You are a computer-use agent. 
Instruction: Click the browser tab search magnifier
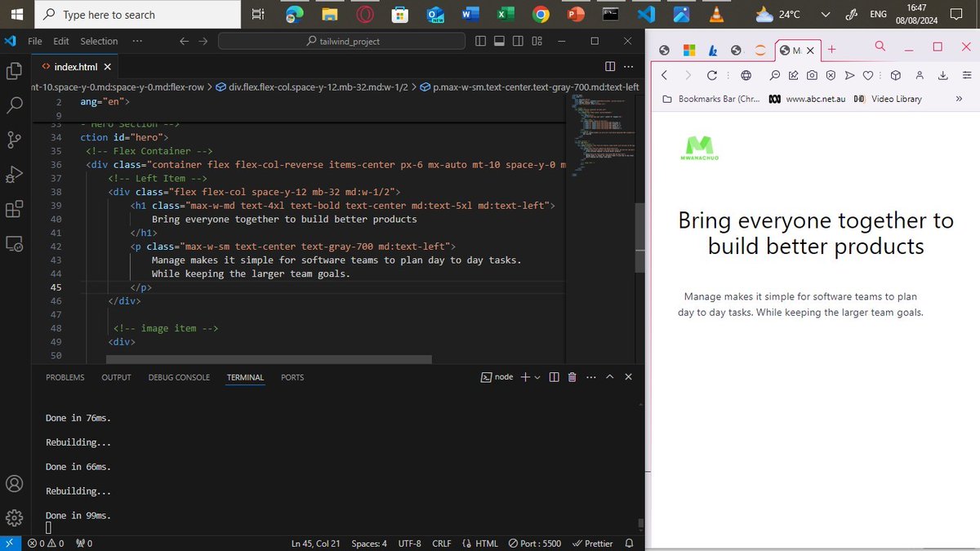coord(880,47)
